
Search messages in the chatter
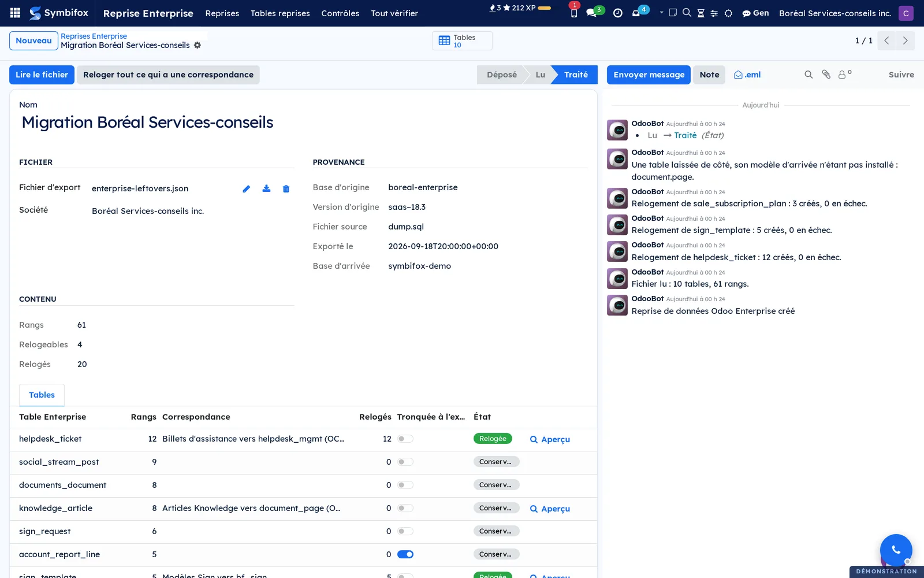point(808,75)
